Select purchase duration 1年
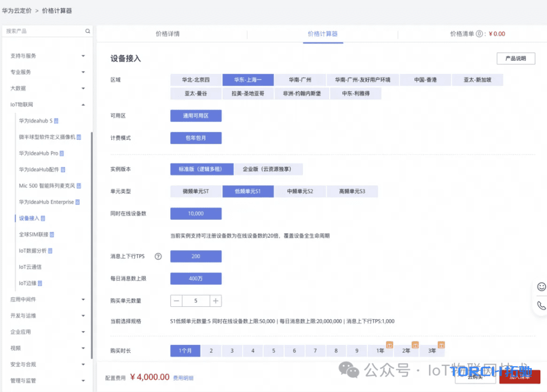The height and width of the screenshot is (392, 547). (380, 351)
